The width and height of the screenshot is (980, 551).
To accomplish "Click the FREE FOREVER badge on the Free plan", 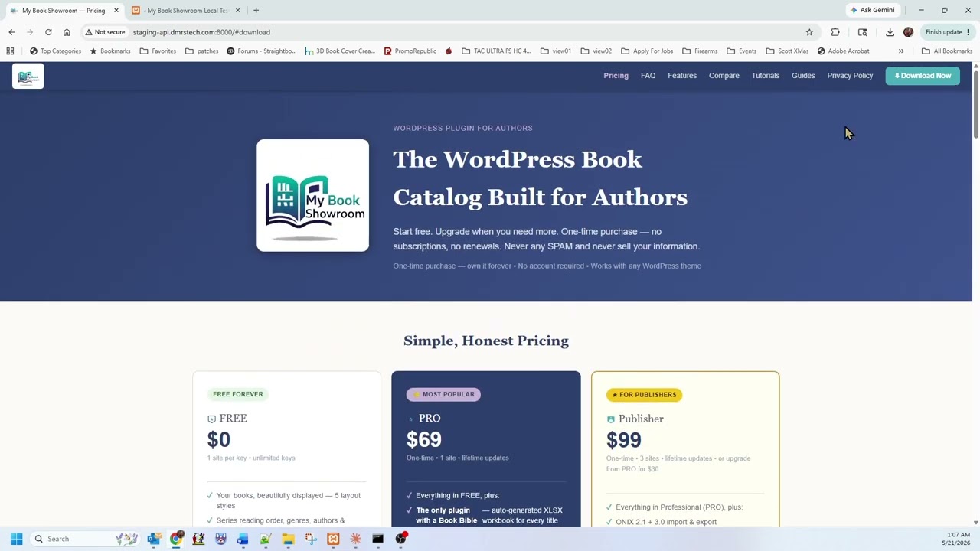I will [x=238, y=394].
